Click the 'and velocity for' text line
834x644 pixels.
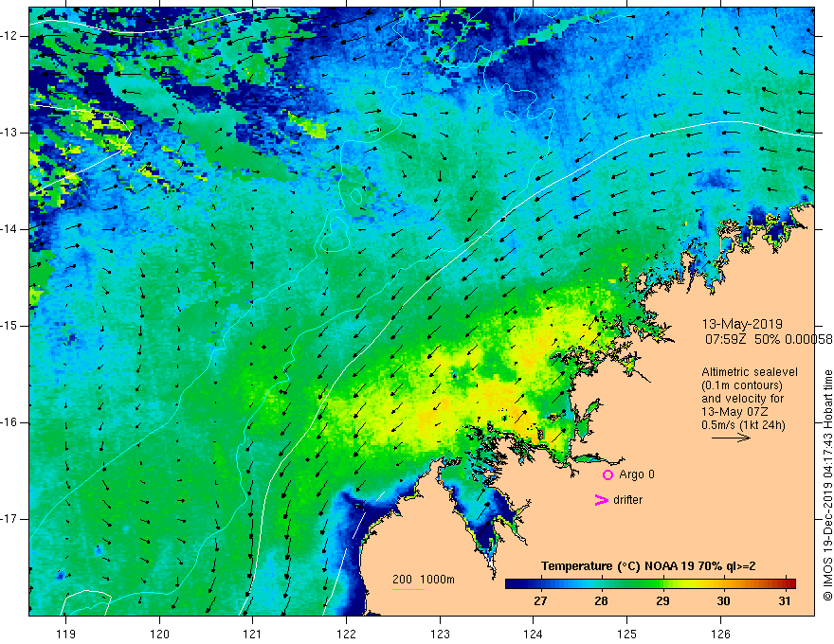tap(742, 399)
